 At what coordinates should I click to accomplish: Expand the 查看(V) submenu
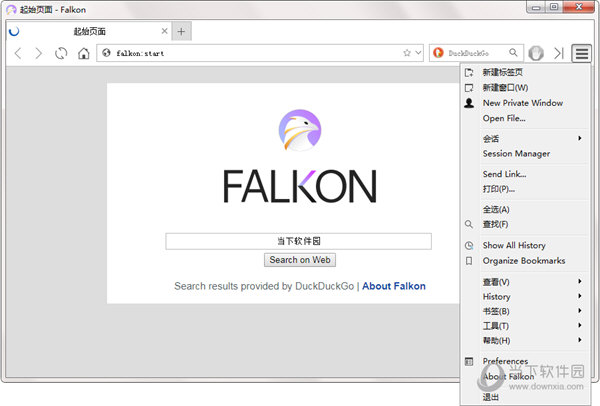point(525,282)
